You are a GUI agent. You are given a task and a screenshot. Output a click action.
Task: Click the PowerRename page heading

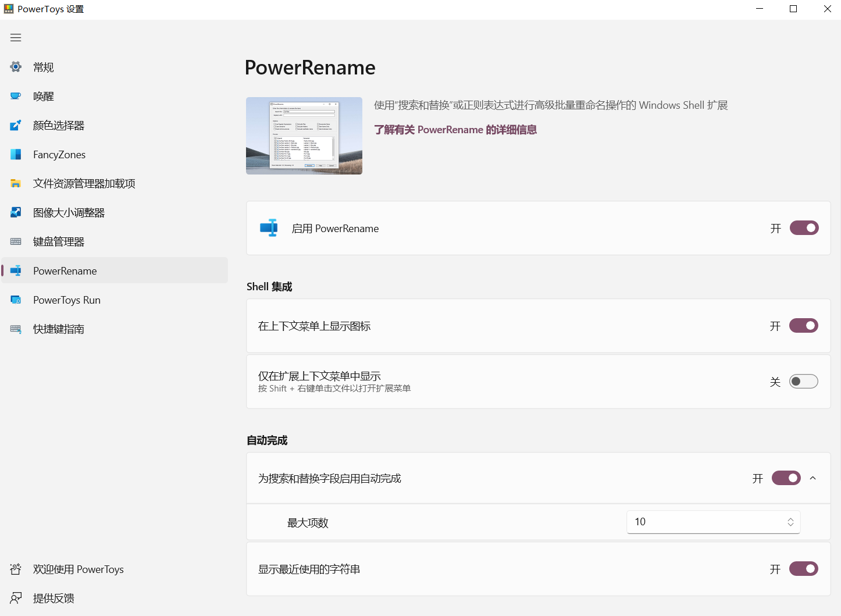click(x=310, y=67)
